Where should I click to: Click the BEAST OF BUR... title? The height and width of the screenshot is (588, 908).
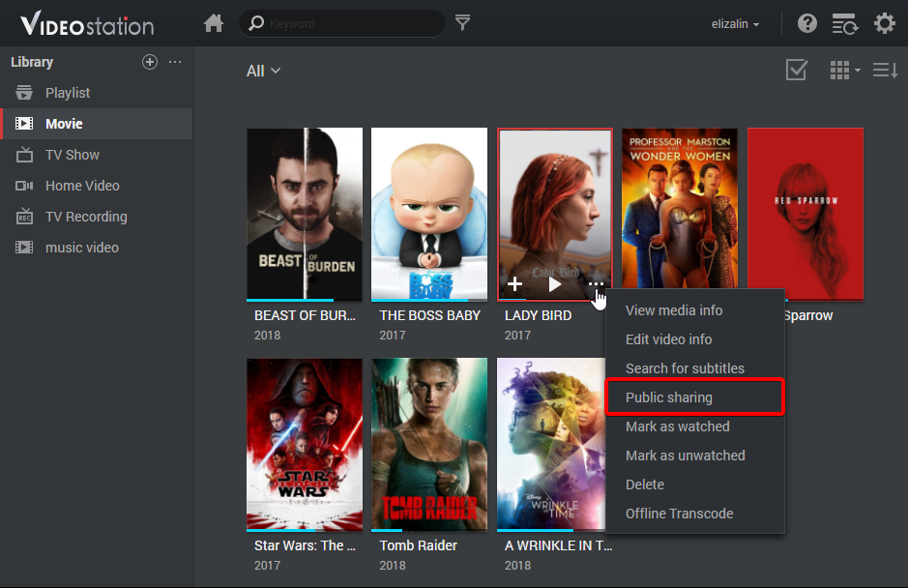tap(305, 315)
